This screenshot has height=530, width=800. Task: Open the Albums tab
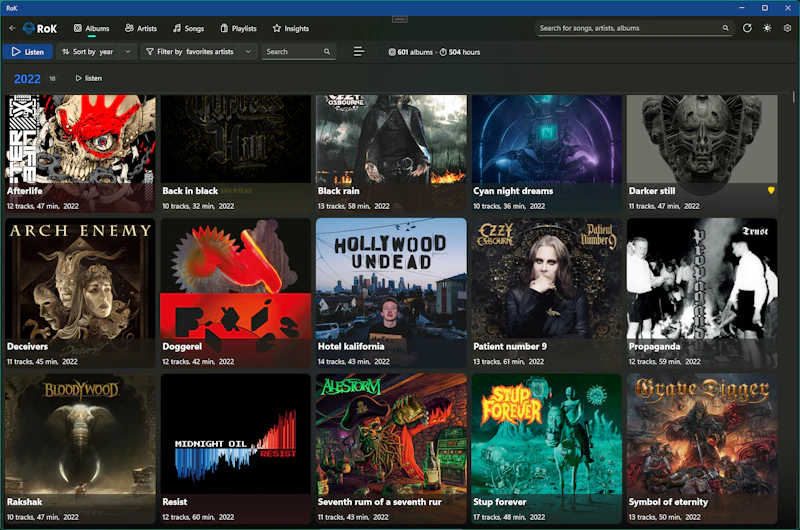pyautogui.click(x=92, y=29)
